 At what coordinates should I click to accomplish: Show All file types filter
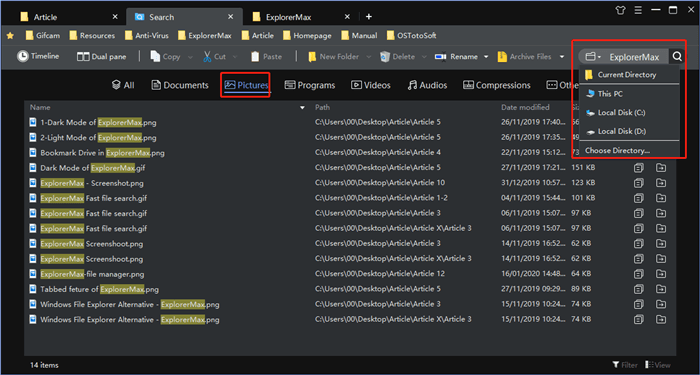point(123,85)
